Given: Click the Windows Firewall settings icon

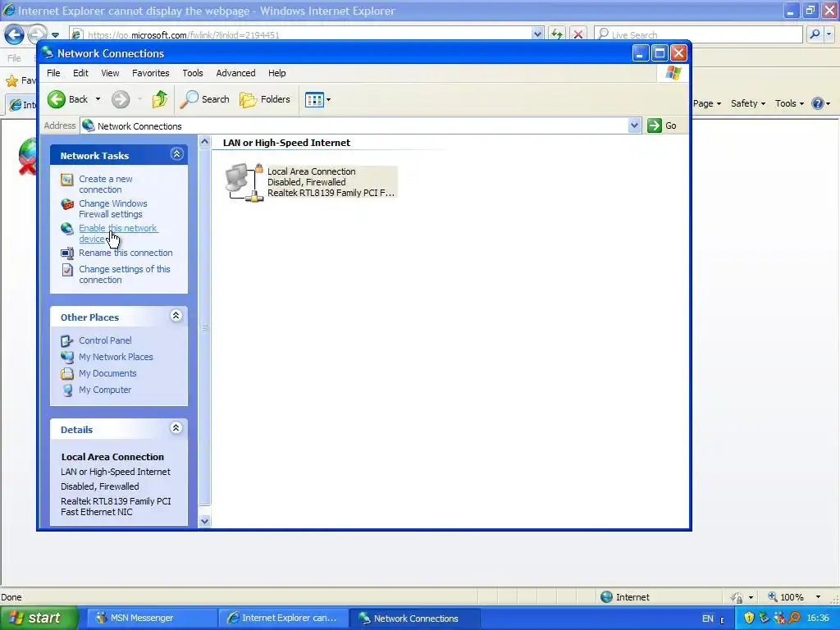Looking at the screenshot, I should 67,204.
